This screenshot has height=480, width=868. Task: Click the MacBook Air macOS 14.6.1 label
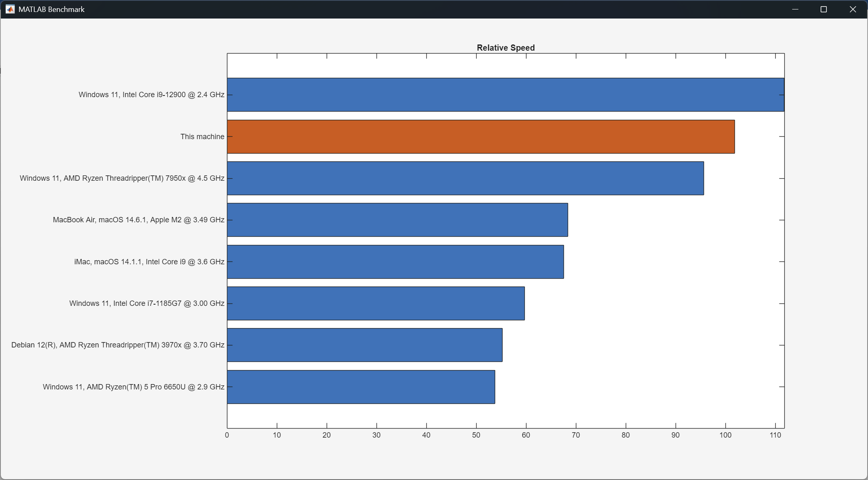(138, 220)
